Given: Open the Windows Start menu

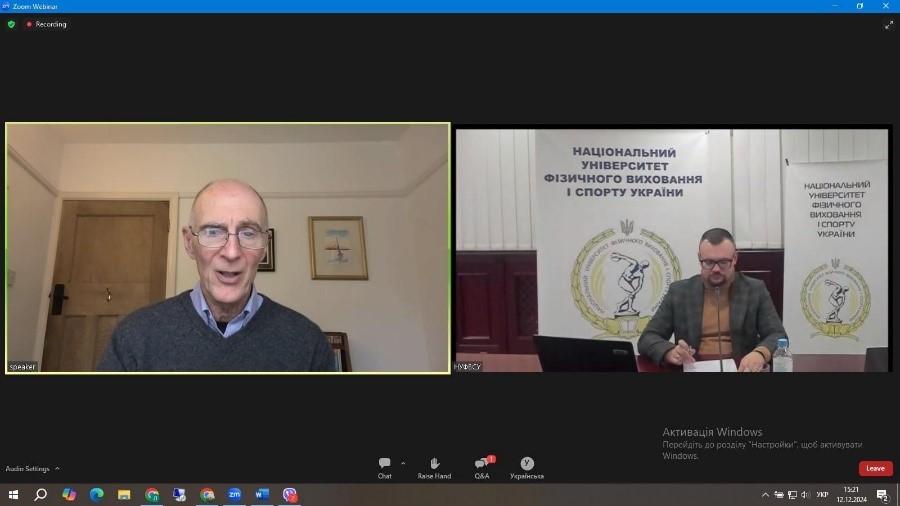Looking at the screenshot, I should click(x=14, y=494).
